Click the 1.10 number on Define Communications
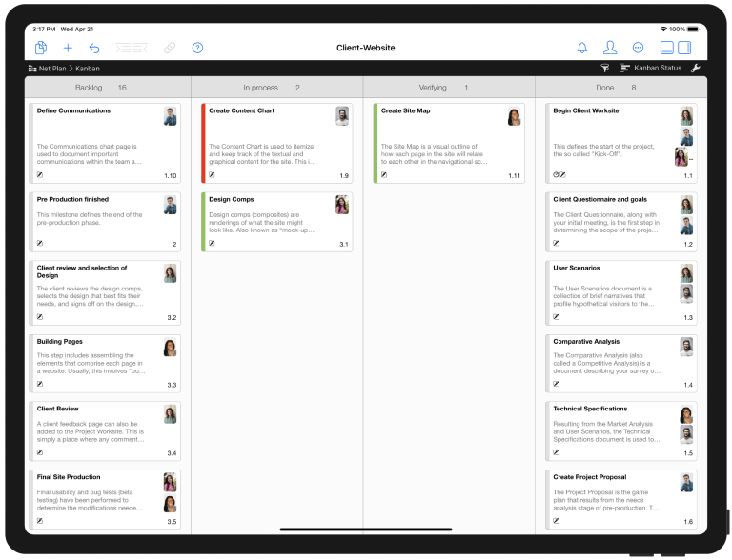732x560 pixels. pos(171,176)
